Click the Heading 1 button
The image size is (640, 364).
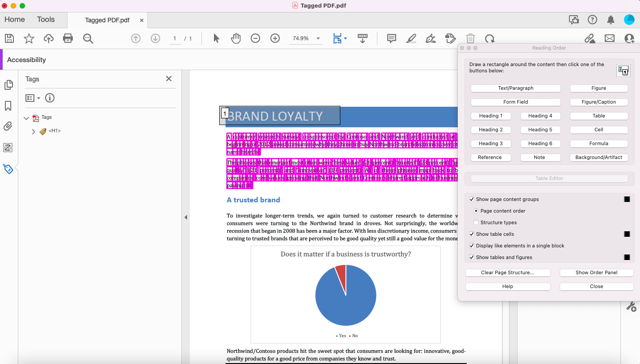[490, 116]
